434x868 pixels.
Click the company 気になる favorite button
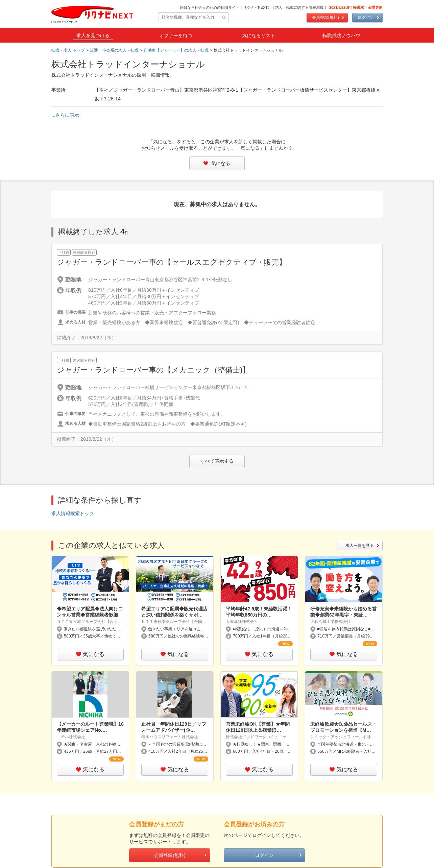(217, 163)
